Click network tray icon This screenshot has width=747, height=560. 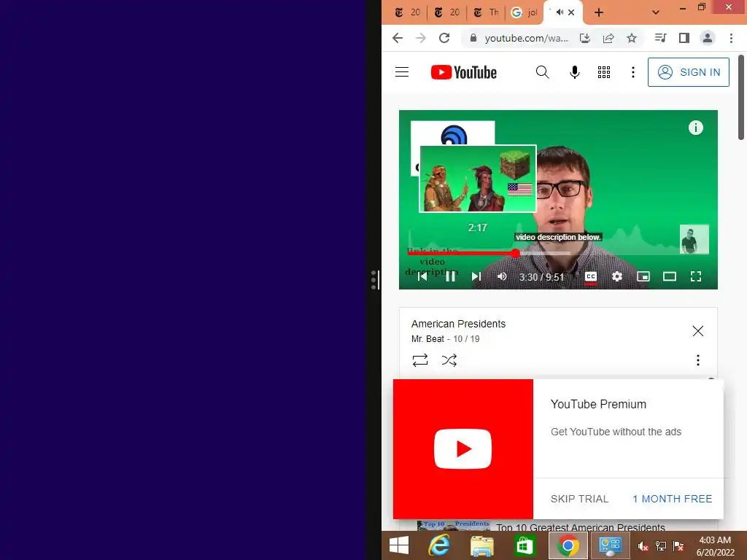(660, 547)
